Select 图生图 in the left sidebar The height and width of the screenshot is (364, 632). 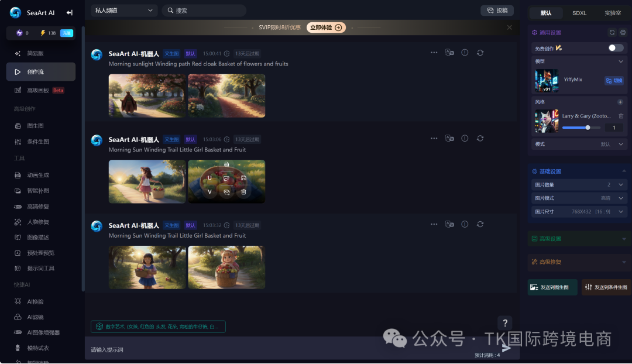pyautogui.click(x=35, y=126)
